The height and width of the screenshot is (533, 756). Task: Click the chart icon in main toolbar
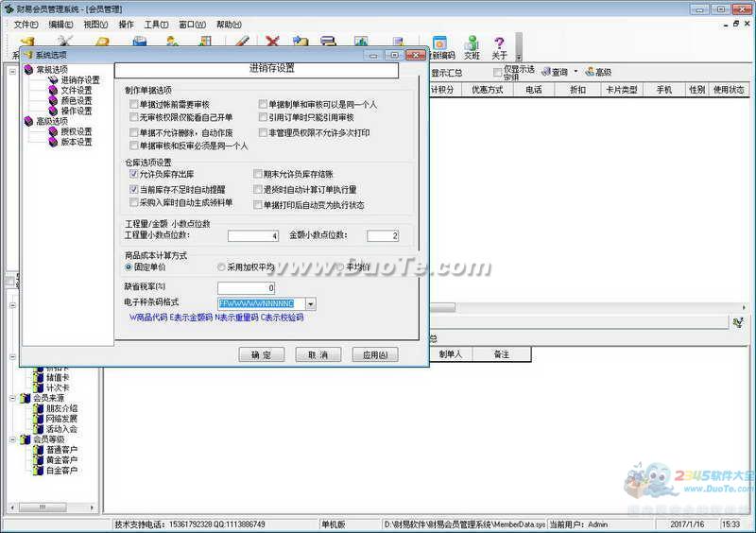pyautogui.click(x=361, y=42)
